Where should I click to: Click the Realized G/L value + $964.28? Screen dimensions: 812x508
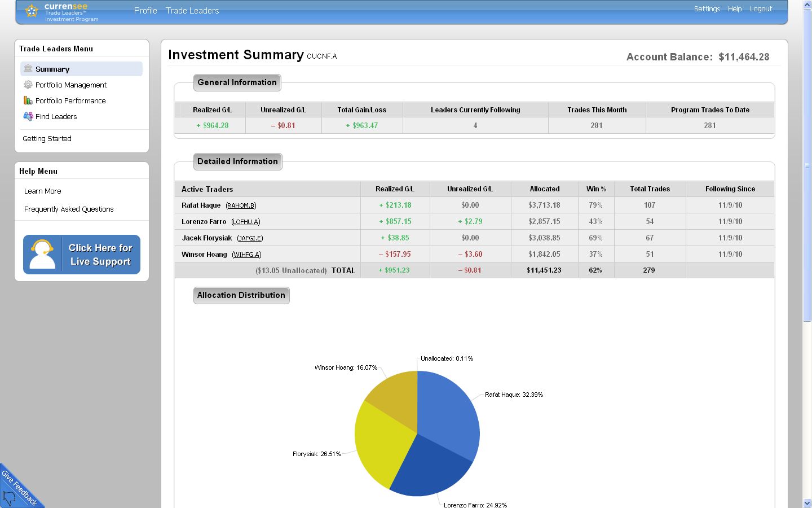pyautogui.click(x=213, y=125)
